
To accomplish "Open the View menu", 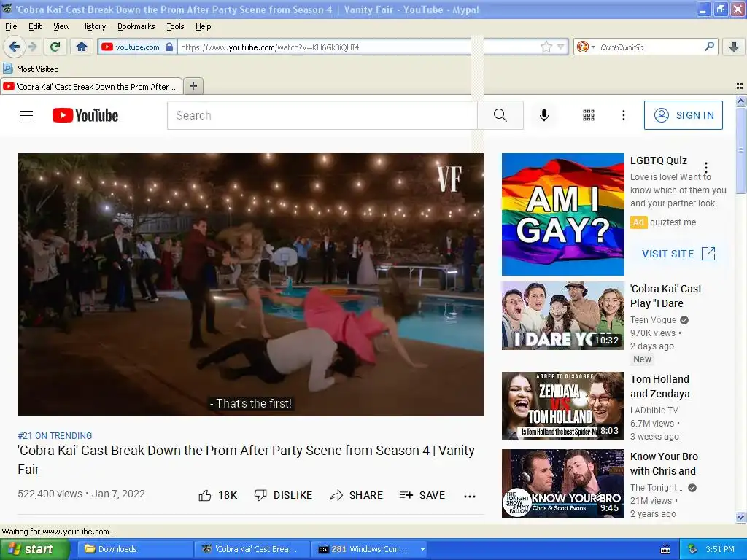I will 61,26.
